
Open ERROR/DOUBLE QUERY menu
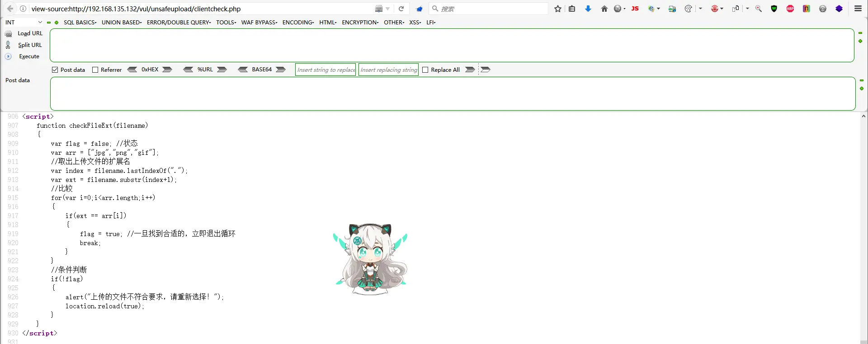tap(179, 22)
